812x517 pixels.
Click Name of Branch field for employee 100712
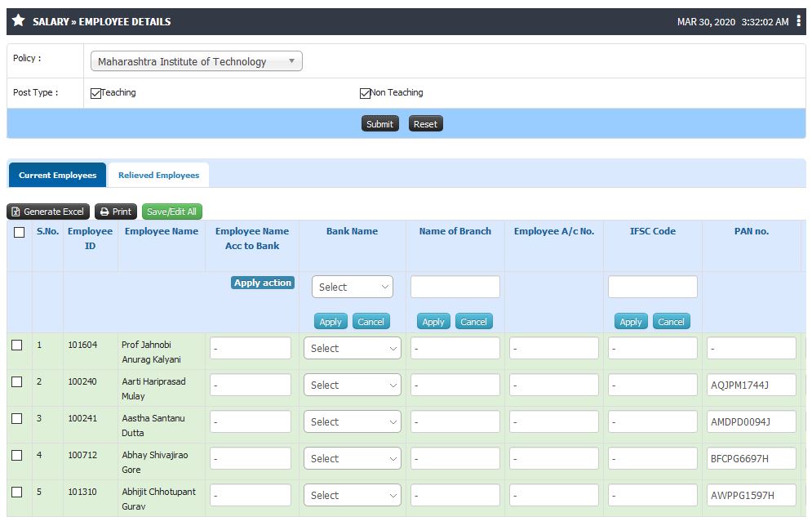[455, 458]
